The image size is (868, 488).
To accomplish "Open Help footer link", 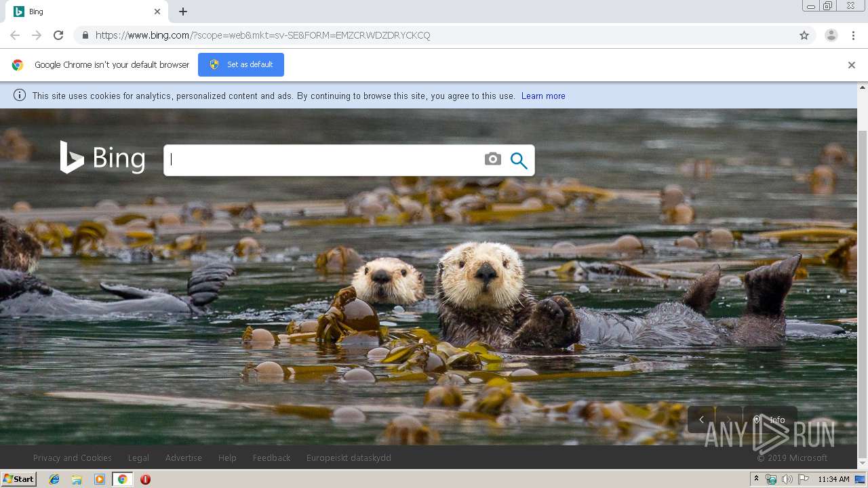I will pos(227,458).
